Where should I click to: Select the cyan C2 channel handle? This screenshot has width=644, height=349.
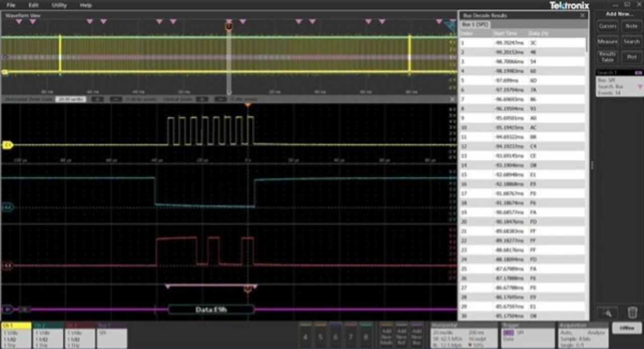[8, 206]
